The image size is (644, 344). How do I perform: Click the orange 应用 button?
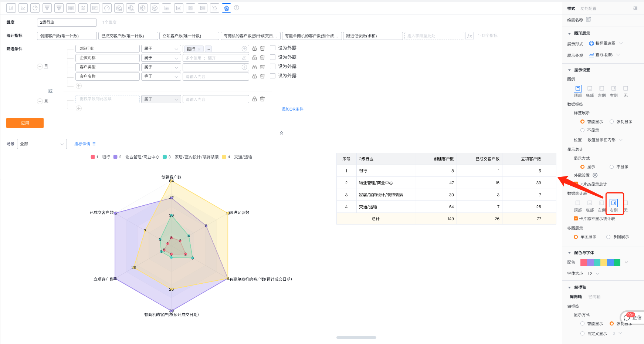(25, 123)
